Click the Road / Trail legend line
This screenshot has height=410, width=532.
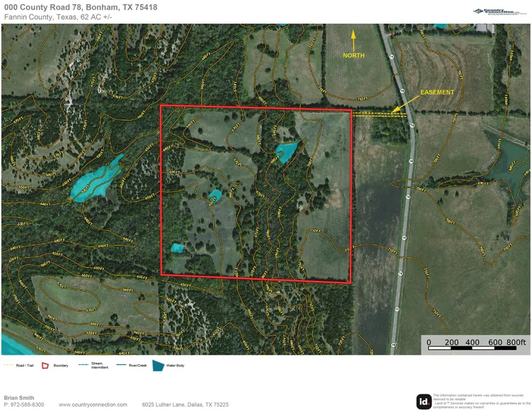coord(8,366)
